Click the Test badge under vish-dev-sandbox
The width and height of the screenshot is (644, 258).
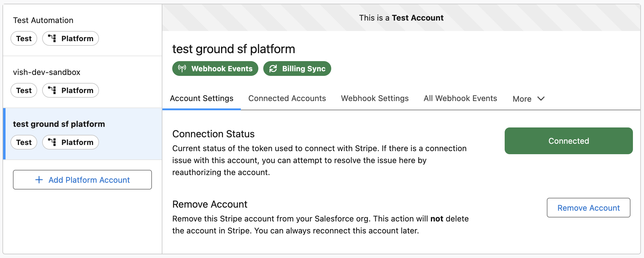pyautogui.click(x=24, y=90)
